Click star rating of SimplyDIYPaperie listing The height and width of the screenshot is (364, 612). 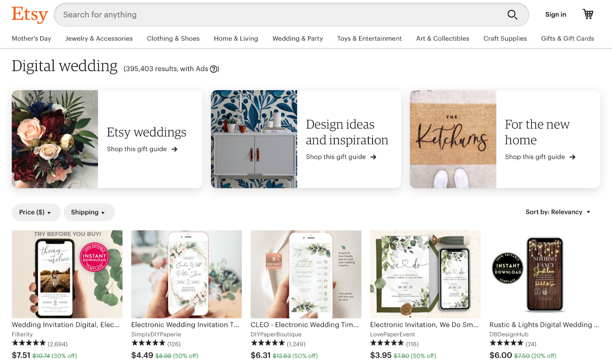[x=148, y=343]
